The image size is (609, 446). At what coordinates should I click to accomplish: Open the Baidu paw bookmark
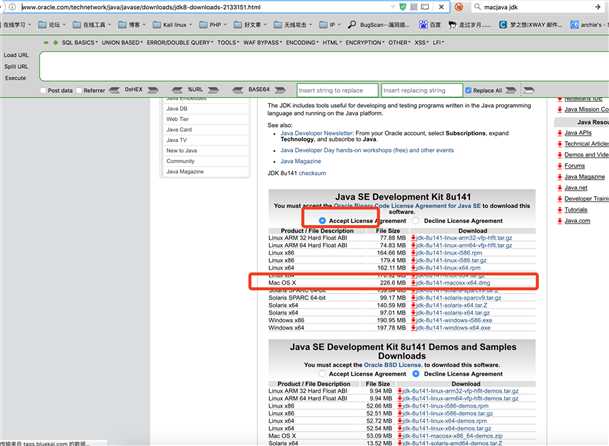coord(429,24)
